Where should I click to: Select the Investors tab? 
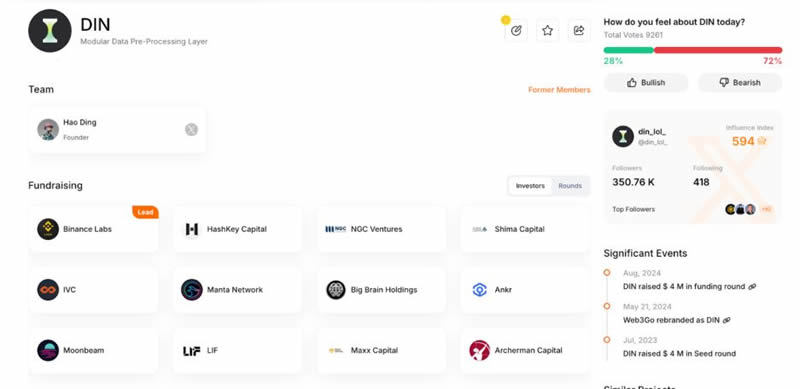coord(530,186)
